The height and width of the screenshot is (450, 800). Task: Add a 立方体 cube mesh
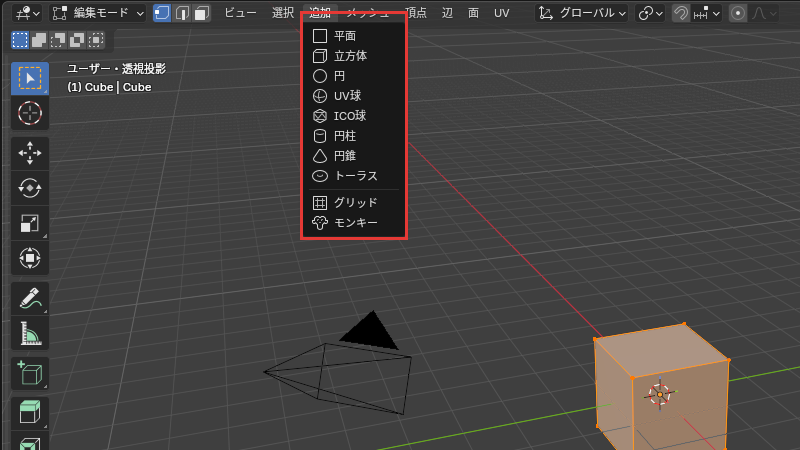[x=354, y=56]
